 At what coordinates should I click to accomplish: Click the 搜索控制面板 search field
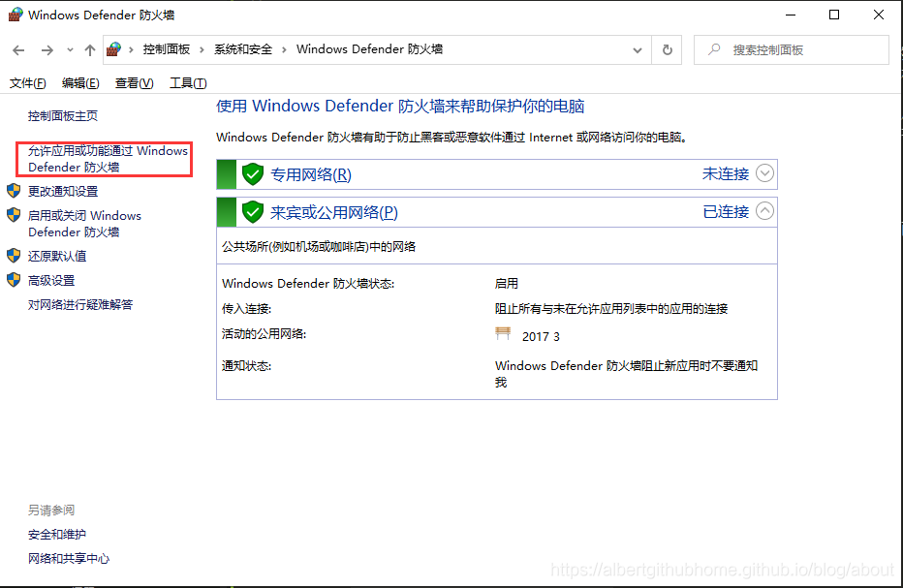pyautogui.click(x=792, y=50)
